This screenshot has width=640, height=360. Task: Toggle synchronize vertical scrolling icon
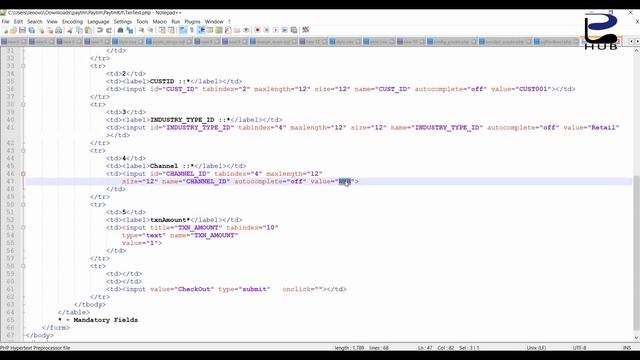(x=162, y=30)
